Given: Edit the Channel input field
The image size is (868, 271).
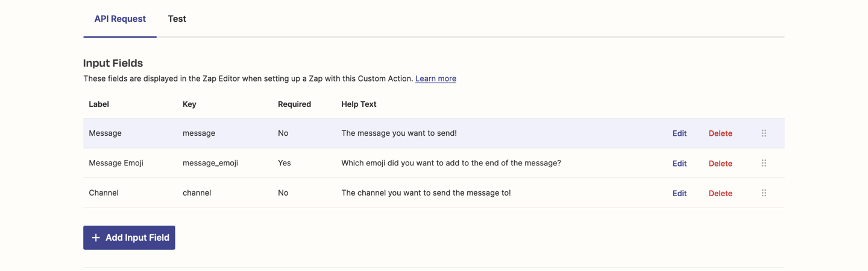Looking at the screenshot, I should click(679, 193).
